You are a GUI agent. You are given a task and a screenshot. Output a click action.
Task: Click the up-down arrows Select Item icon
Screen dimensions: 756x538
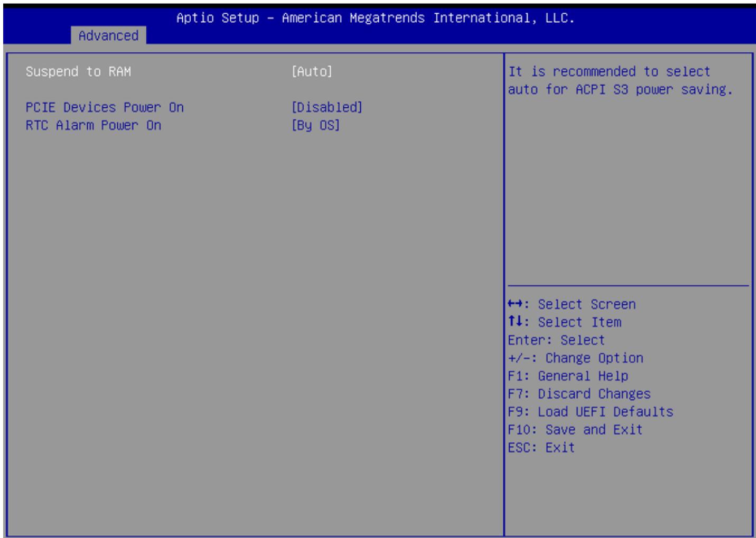pos(515,321)
